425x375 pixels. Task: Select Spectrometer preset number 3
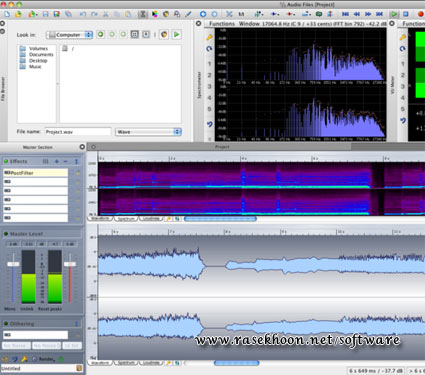[x=209, y=86]
